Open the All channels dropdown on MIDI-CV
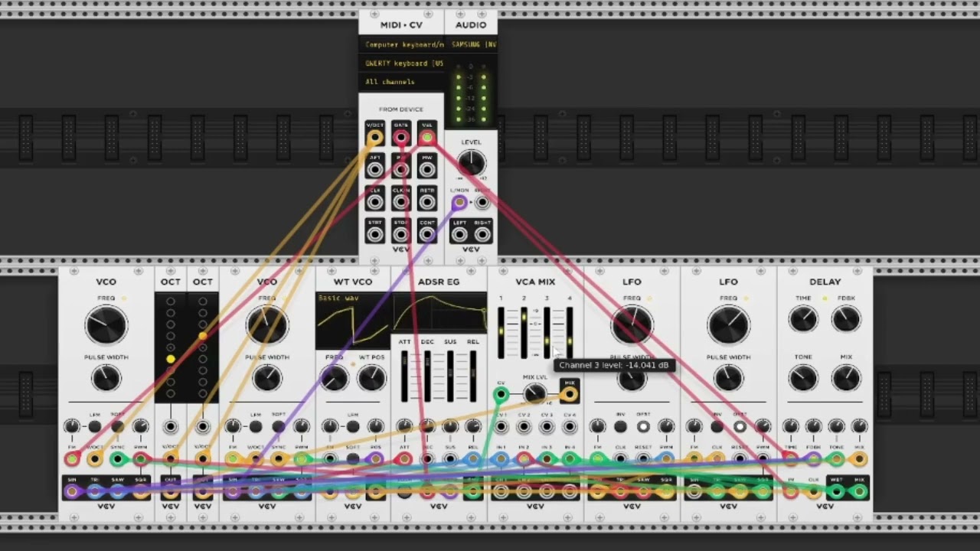The image size is (980, 551). pyautogui.click(x=402, y=82)
